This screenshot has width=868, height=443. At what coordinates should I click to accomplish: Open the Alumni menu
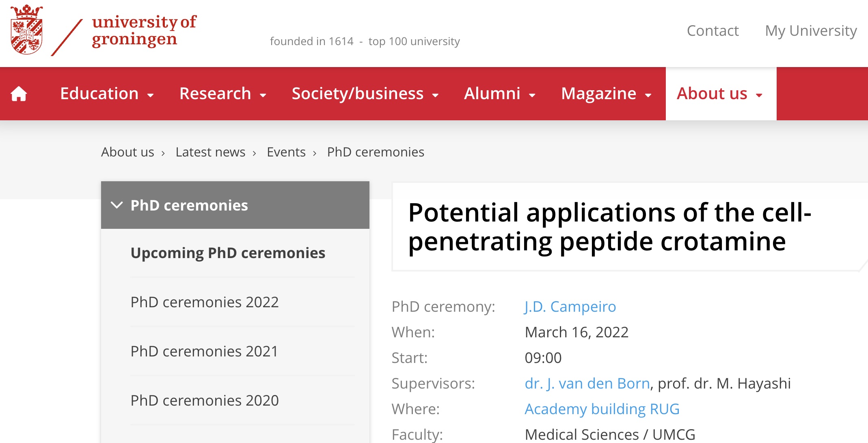point(500,93)
